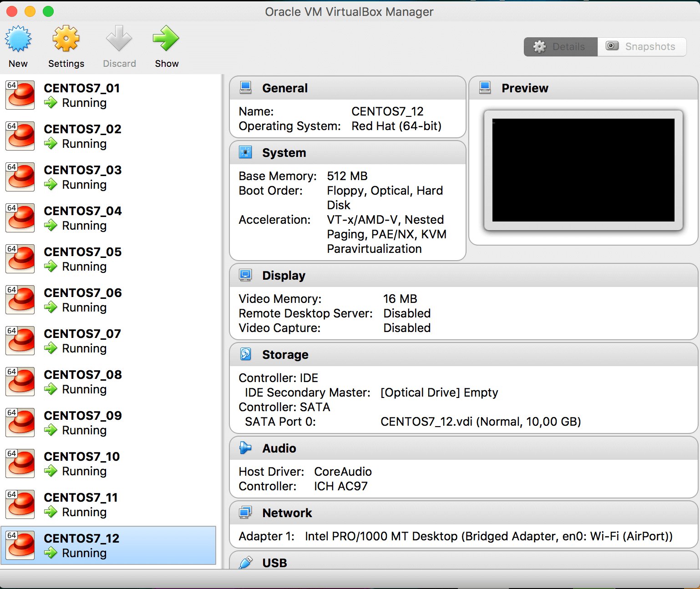Switch to the Details view
The width and height of the screenshot is (700, 589).
(x=560, y=47)
